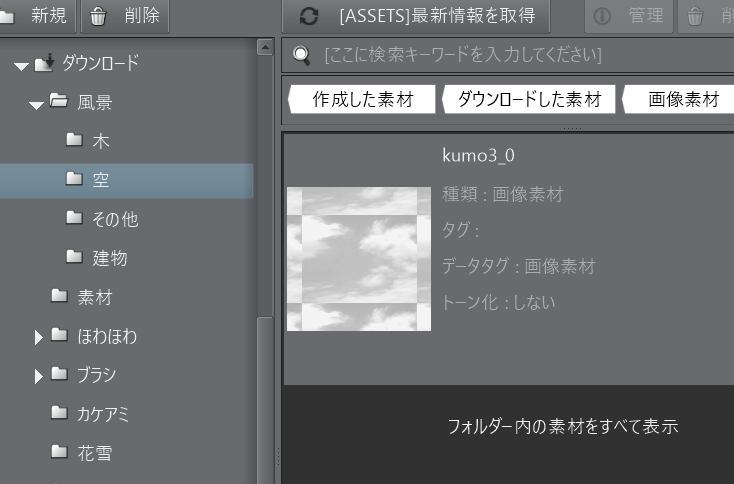734x484 pixels.
Task: Click the folder tree scrollbar thumb
Action: coord(265,400)
